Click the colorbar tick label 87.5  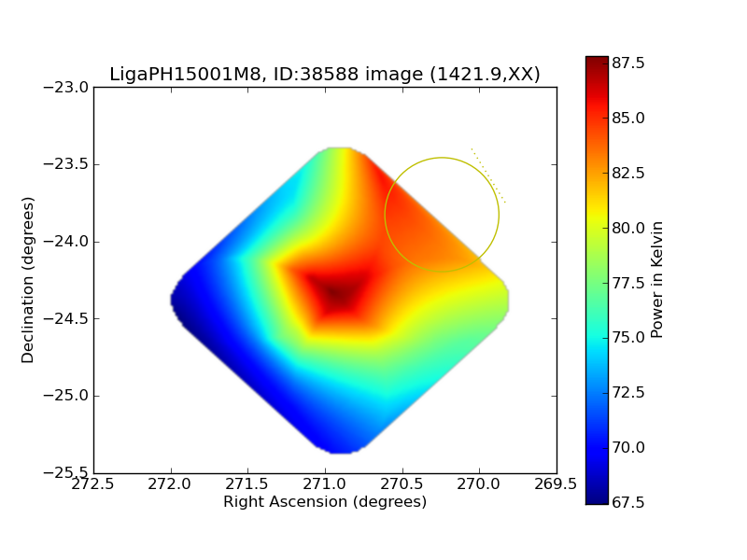pyautogui.click(x=627, y=63)
